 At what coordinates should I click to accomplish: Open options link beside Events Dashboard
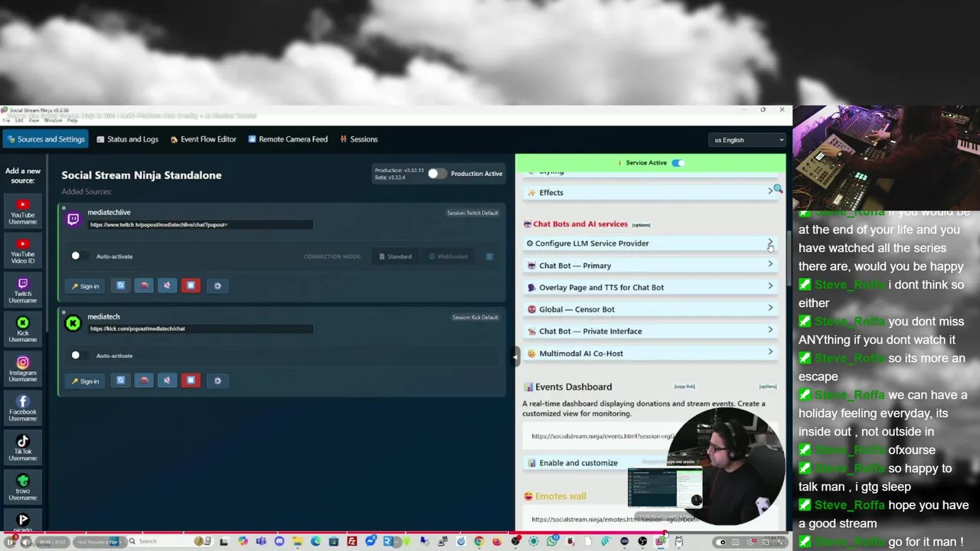click(x=768, y=386)
